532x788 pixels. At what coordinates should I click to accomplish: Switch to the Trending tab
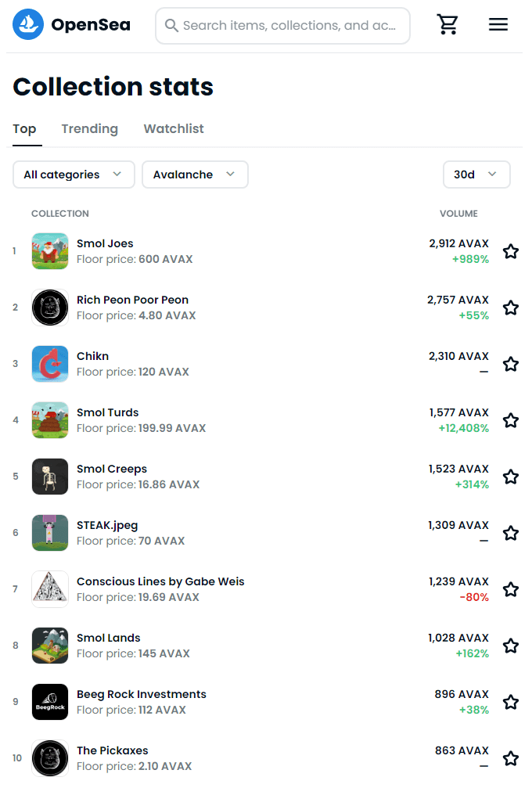[90, 129]
